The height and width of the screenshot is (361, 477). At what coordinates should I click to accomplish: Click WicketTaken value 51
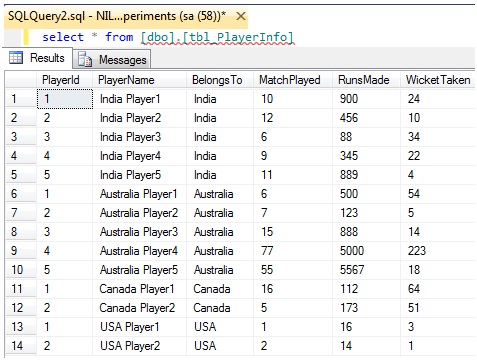438,308
